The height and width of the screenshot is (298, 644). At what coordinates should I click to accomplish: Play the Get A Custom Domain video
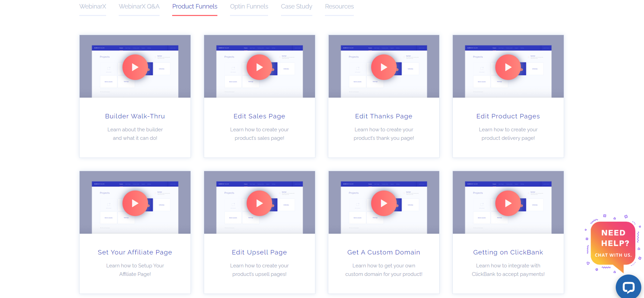(384, 203)
